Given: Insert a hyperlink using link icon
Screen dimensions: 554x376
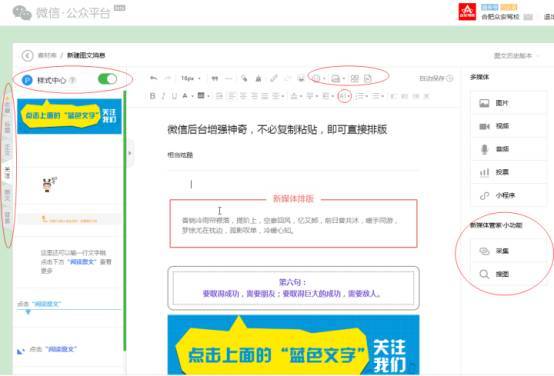Looking at the screenshot, I should [x=273, y=78].
